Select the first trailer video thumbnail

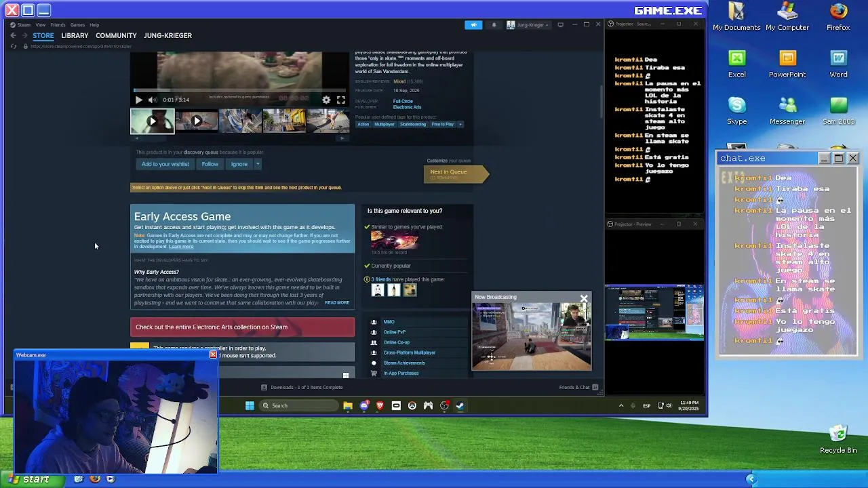click(153, 121)
